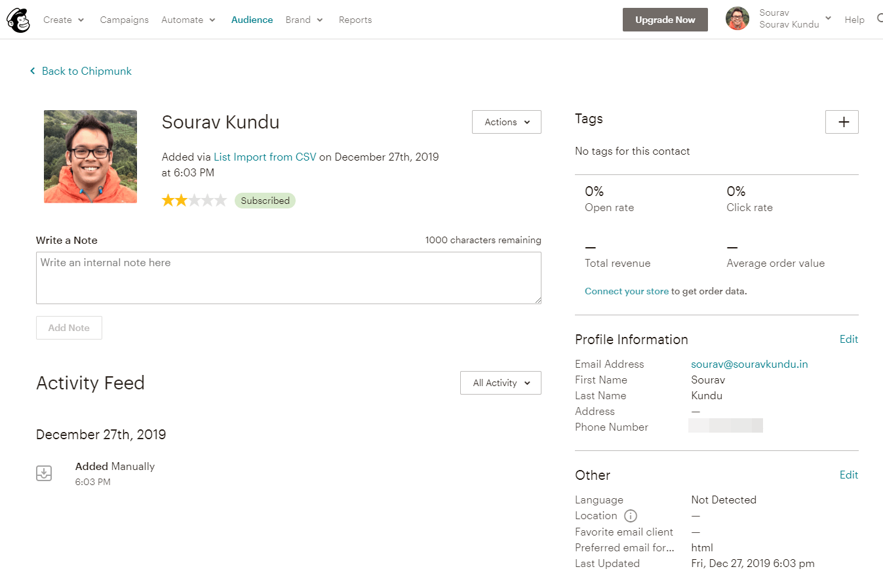Click the Kundu last name value
883x588 pixels.
[707, 395]
